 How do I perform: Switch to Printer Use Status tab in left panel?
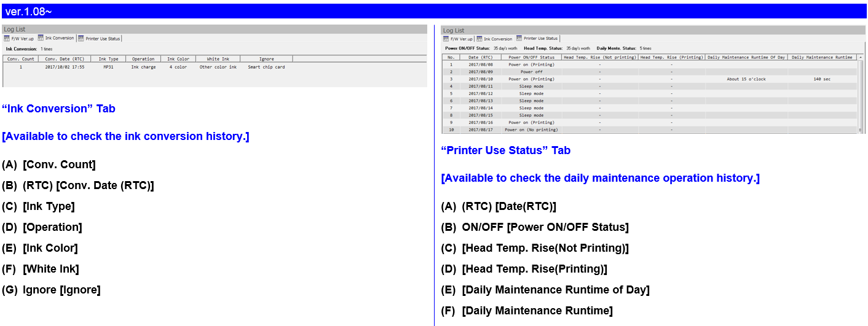coord(102,38)
